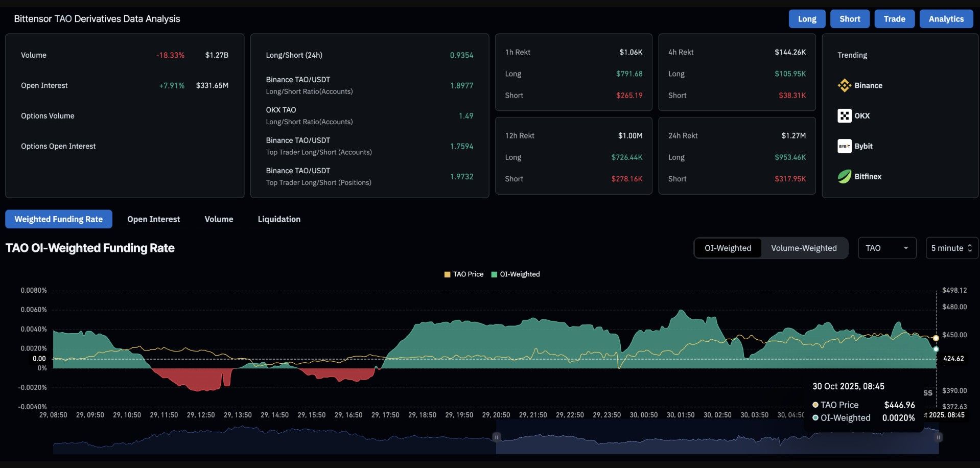Switch to the Open Interest tab
The height and width of the screenshot is (468, 980).
click(153, 219)
